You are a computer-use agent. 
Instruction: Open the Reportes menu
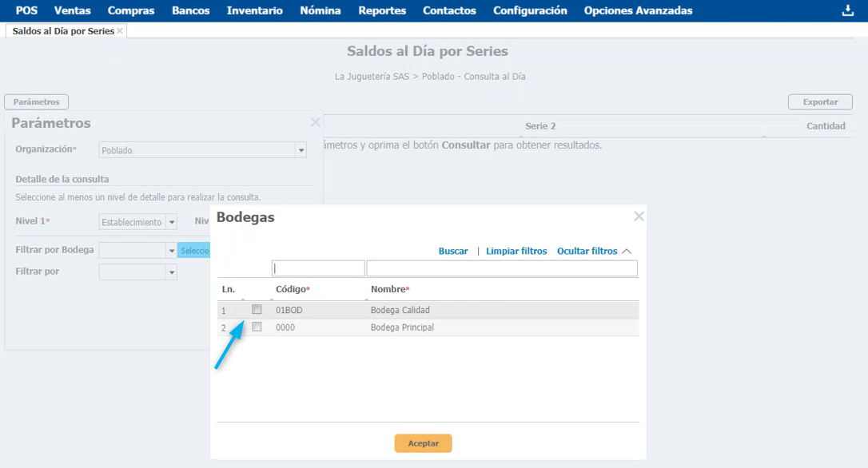point(382,10)
